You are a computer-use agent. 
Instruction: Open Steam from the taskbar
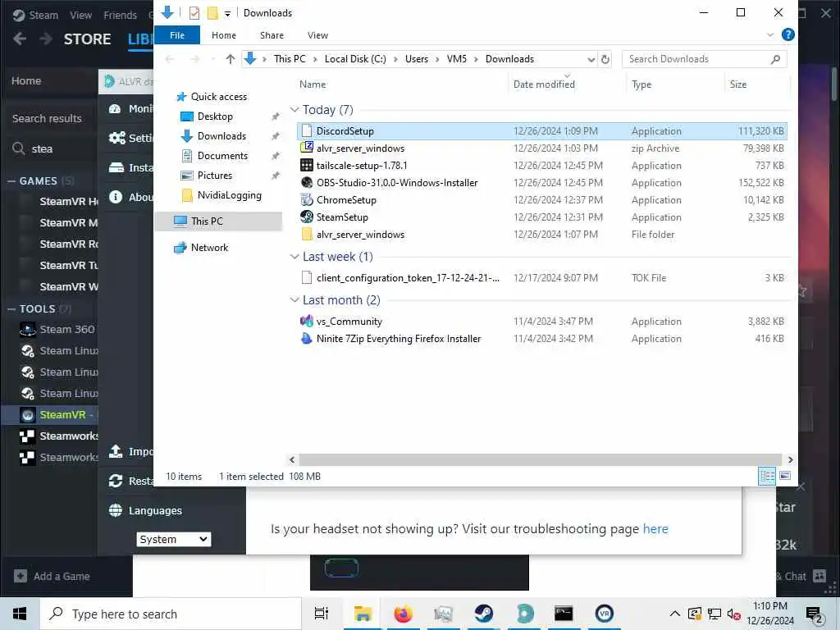pos(484,614)
